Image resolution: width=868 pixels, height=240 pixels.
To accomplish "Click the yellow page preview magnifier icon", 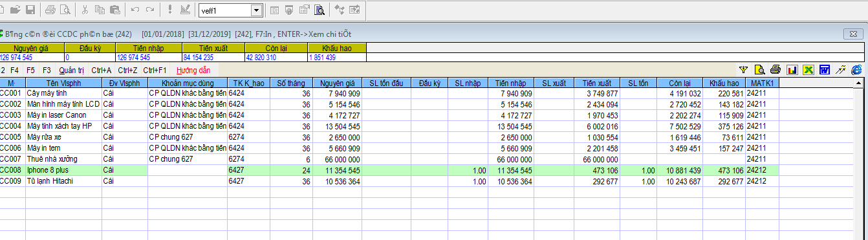I will tap(760, 70).
